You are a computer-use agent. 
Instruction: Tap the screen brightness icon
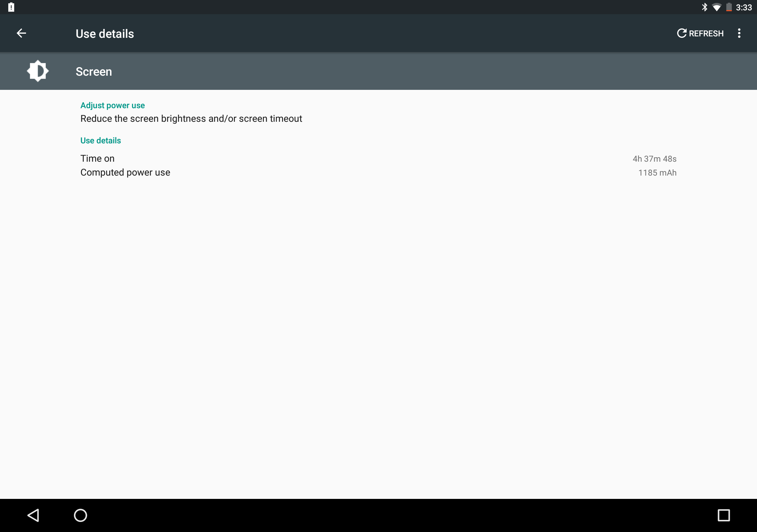(38, 71)
